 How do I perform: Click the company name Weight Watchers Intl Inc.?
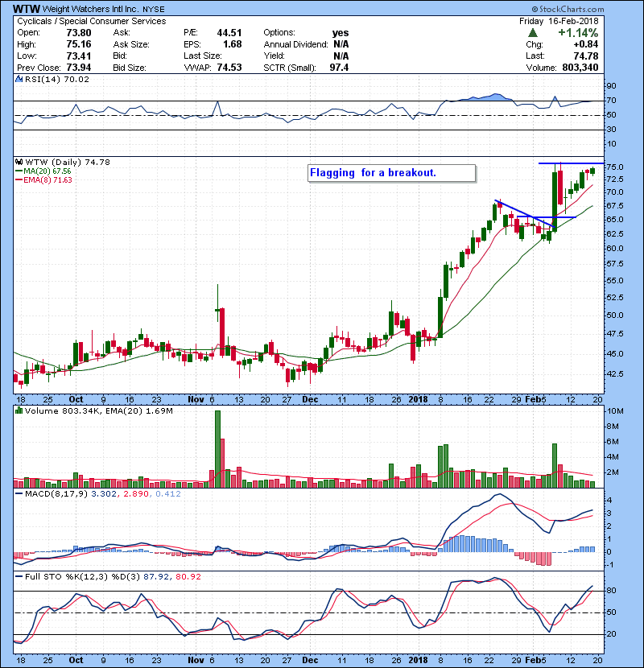click(92, 9)
